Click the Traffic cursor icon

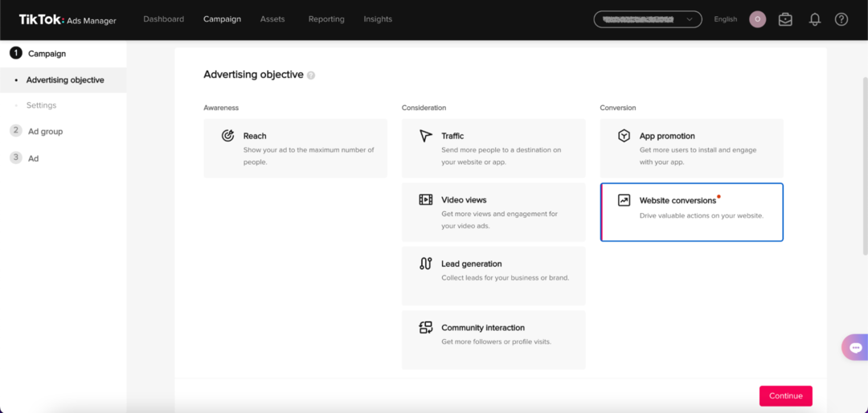tap(426, 136)
